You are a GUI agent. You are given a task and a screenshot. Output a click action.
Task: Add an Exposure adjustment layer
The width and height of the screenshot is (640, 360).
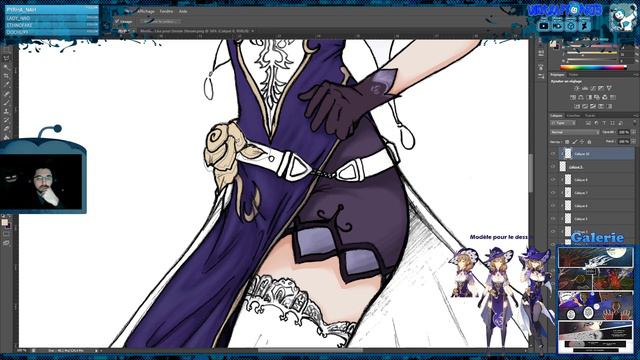601,88
